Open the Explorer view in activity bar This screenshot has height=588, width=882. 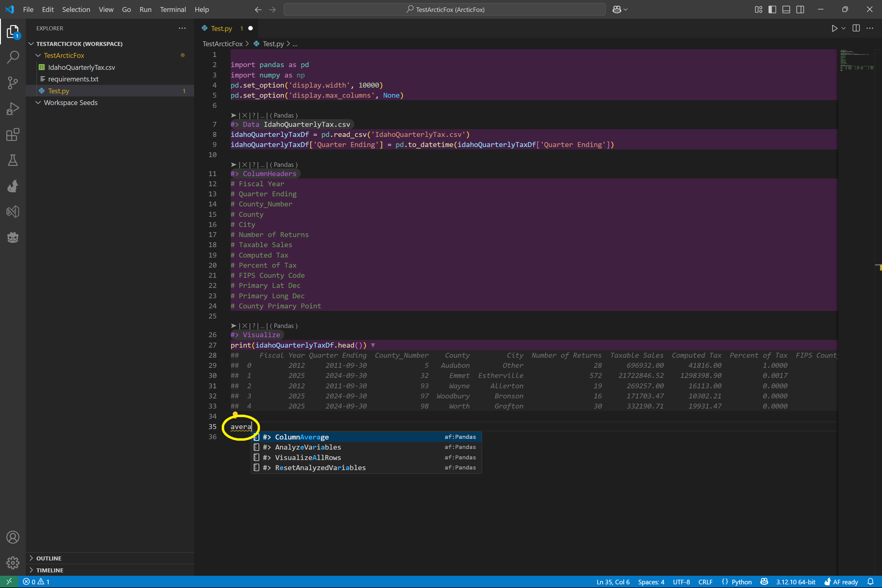(13, 32)
